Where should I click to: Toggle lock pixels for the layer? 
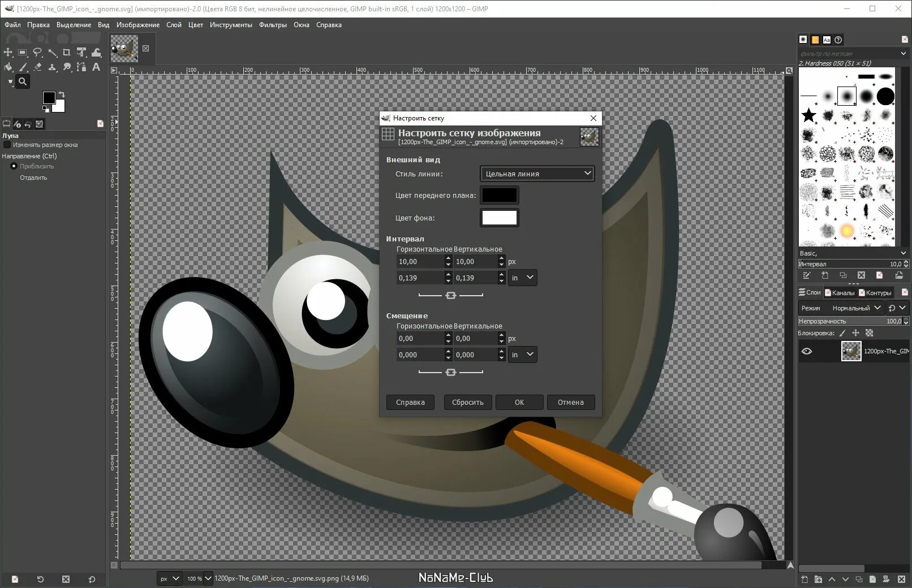click(842, 333)
